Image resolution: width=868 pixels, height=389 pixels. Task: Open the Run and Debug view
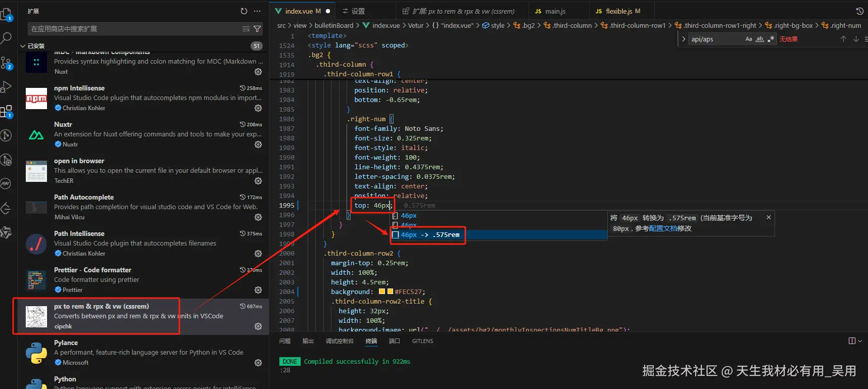tap(6, 87)
